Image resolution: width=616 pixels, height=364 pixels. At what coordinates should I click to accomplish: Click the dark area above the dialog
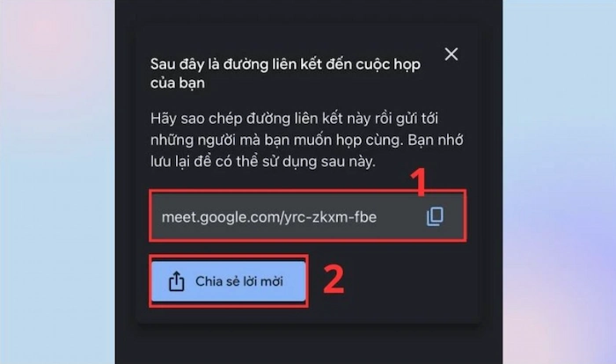[x=309, y=10]
